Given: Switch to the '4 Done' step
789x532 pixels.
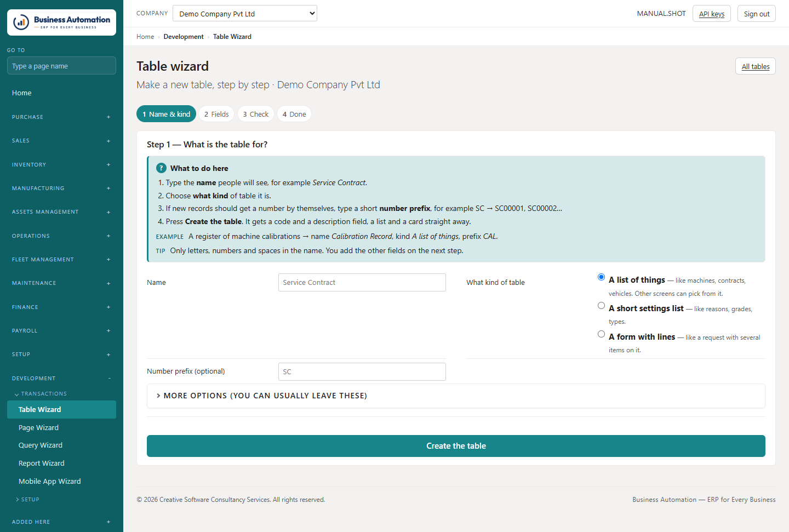Looking at the screenshot, I should pos(294,114).
